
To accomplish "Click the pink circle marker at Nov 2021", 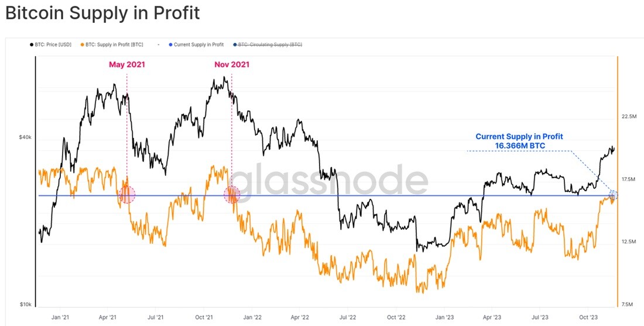I will pos(232,195).
